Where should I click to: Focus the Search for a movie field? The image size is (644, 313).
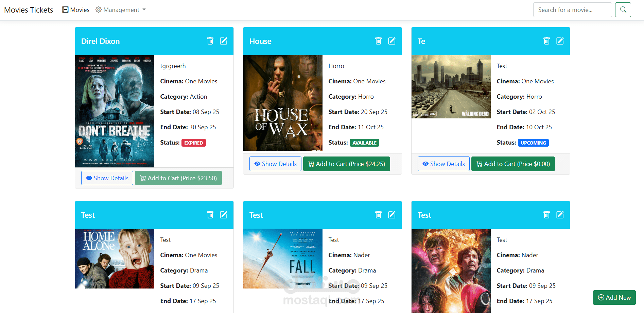pyautogui.click(x=572, y=10)
